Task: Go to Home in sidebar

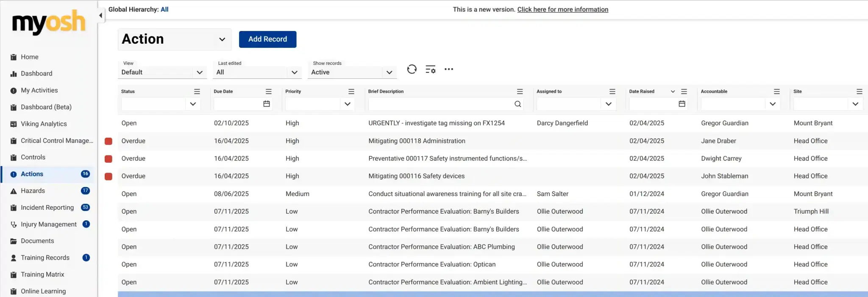Action: pos(30,57)
